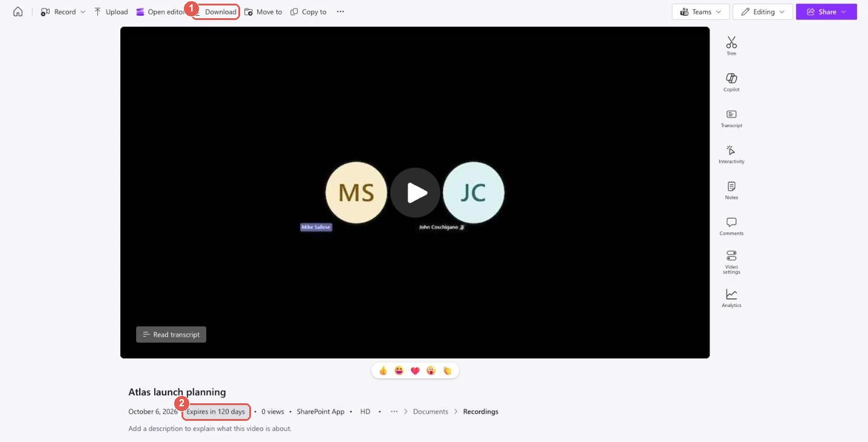This screenshot has height=442, width=868.
Task: Open the Interactivity panel
Action: [731, 154]
